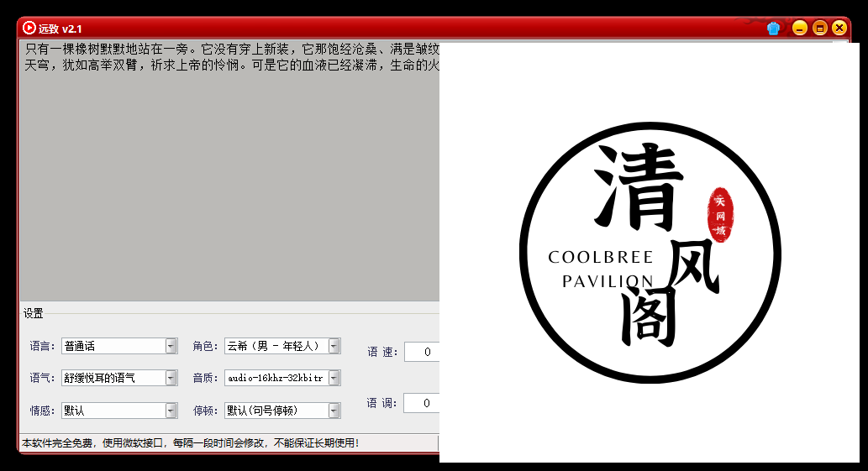Screen dimensions: 868x471
Task: Close the 远致 v2.1 window
Action: click(839, 28)
